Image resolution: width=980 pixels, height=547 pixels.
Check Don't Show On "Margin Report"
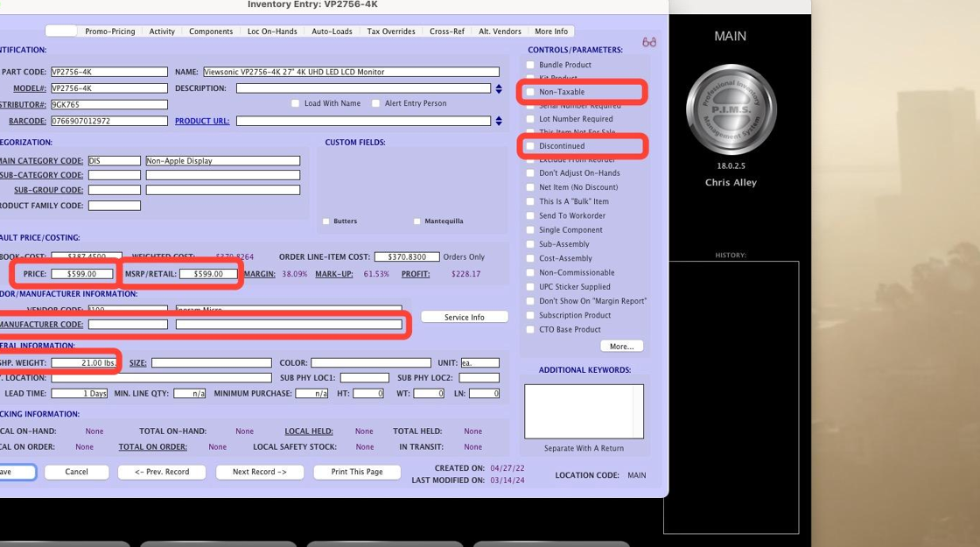pos(530,301)
